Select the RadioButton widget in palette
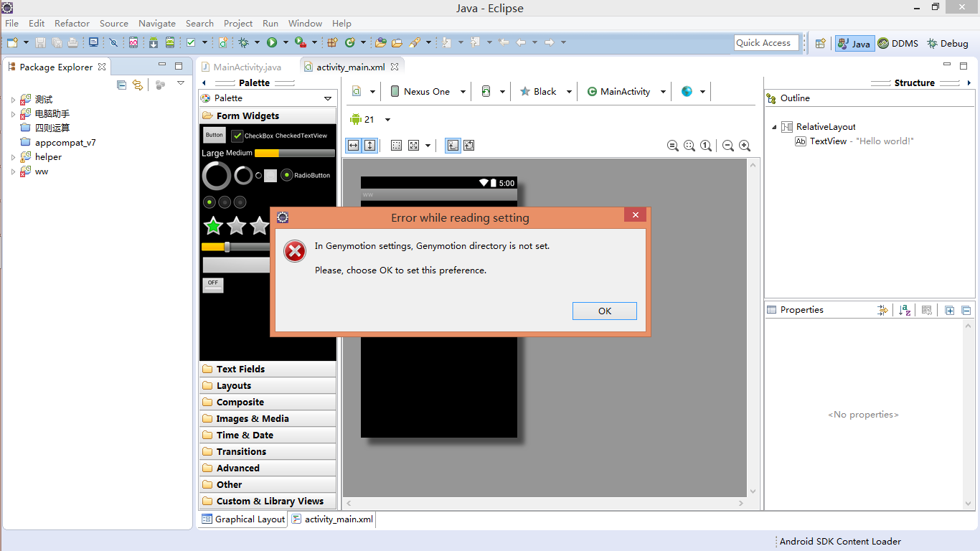The height and width of the screenshot is (551, 980). (306, 175)
